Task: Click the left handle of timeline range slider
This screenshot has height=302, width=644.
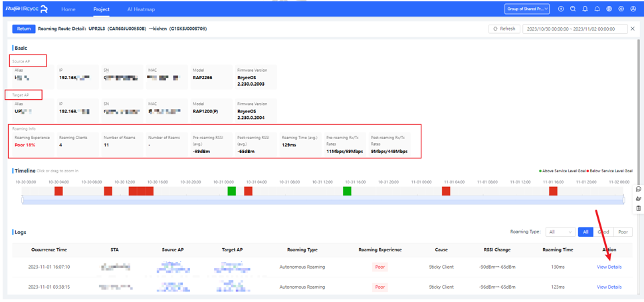Action: pos(23,200)
